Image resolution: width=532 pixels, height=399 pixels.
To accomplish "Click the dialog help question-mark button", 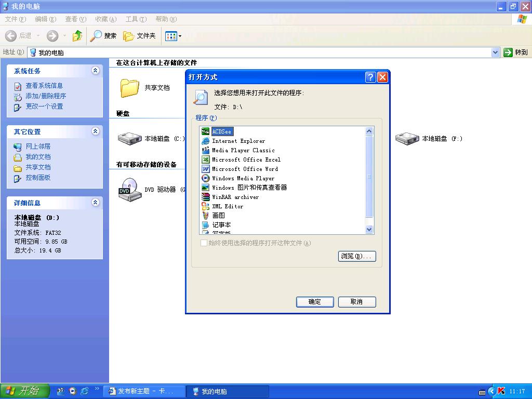I will coord(370,77).
